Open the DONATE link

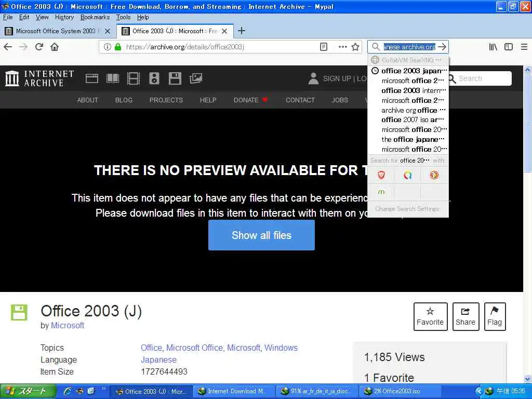pos(250,100)
